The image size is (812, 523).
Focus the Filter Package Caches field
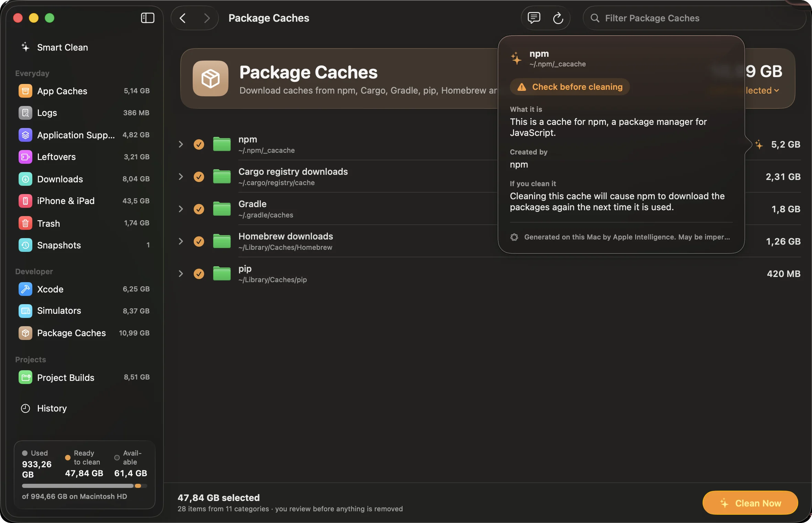(694, 18)
